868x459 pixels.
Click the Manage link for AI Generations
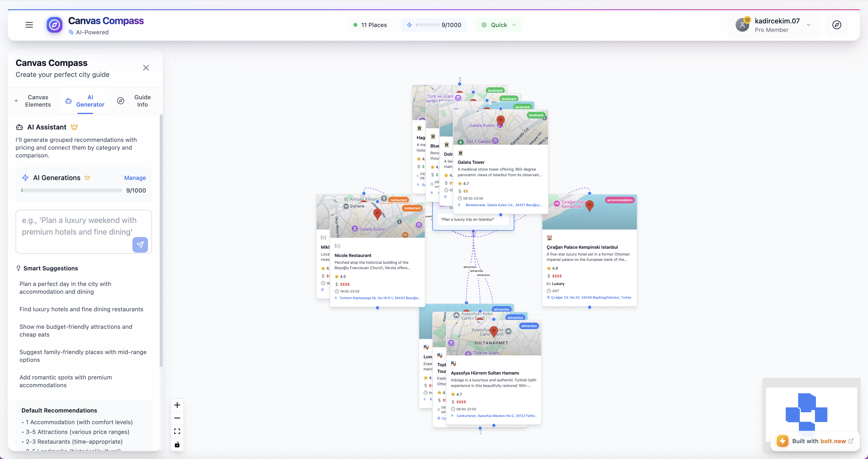[x=135, y=178]
